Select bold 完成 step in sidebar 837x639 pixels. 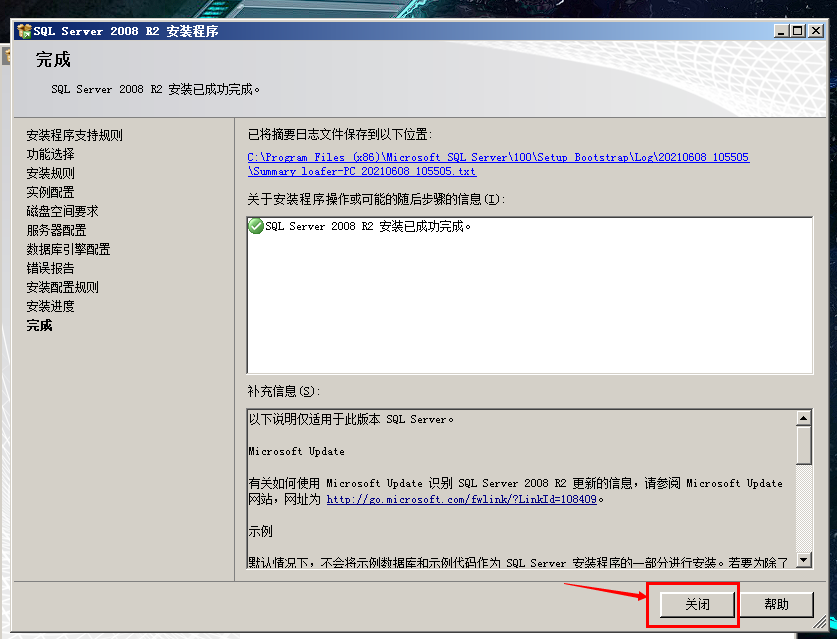point(39,325)
